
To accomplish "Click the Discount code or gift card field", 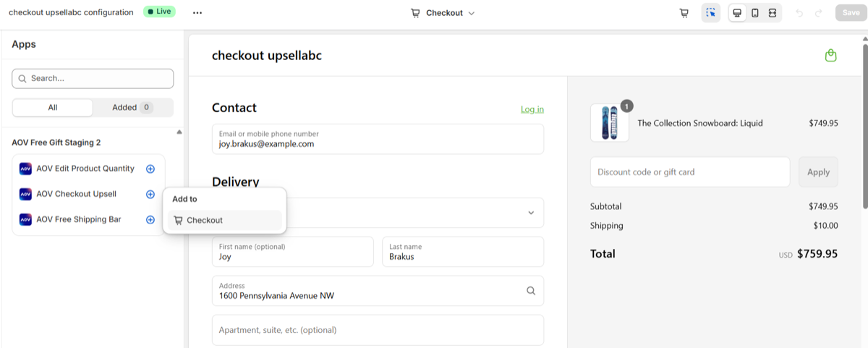I will point(690,172).
